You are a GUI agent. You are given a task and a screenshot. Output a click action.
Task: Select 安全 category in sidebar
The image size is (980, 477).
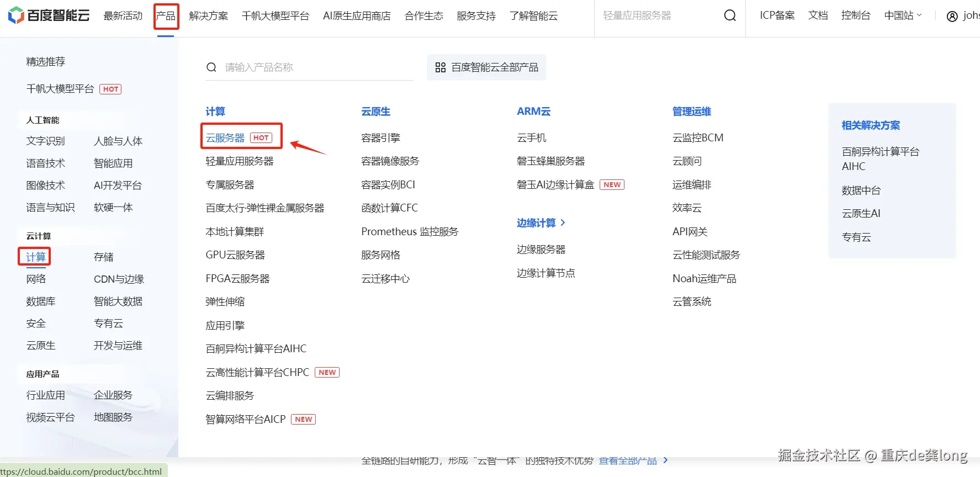[x=36, y=324]
